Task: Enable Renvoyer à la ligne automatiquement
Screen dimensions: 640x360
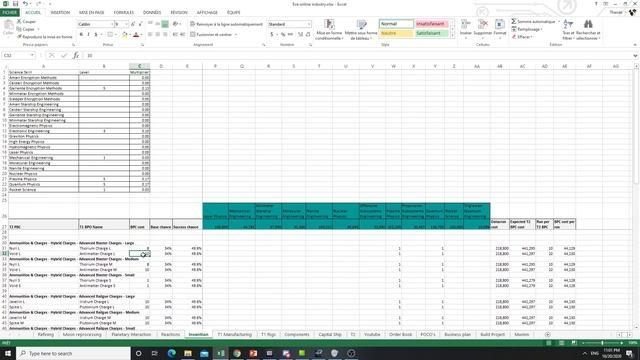Action: point(227,24)
